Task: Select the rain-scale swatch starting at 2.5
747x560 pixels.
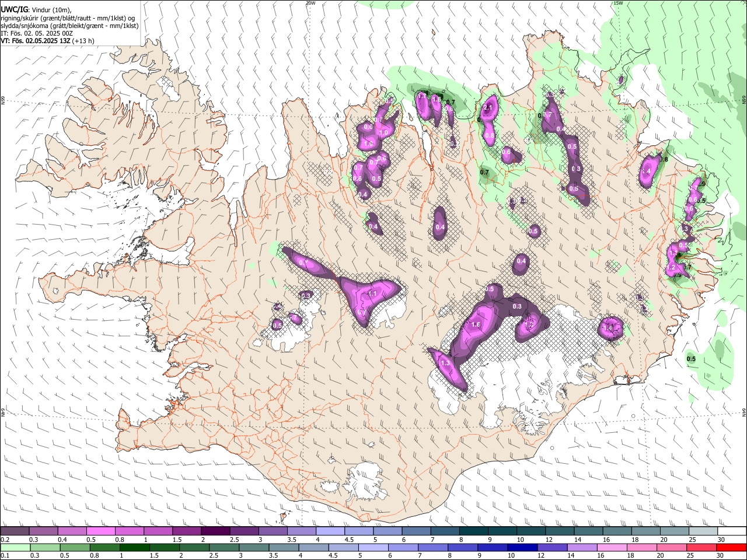Action: pos(224,547)
